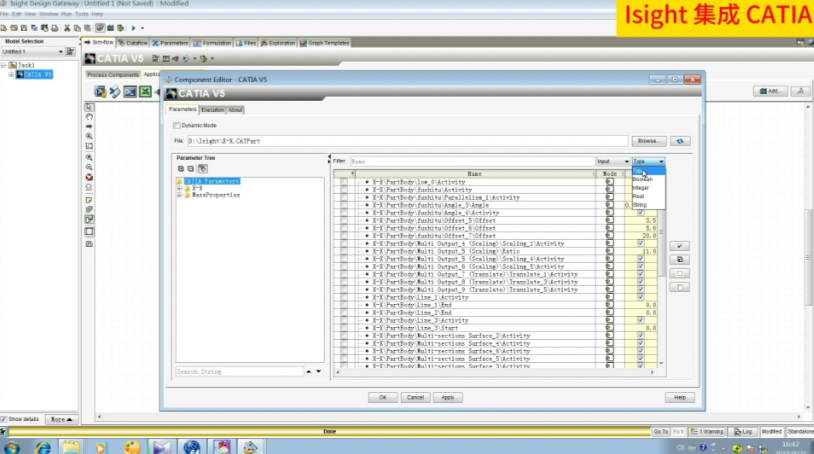Click the expand-all icon in Parameter Tree
Image resolution: width=814 pixels, height=454 pixels.
pyautogui.click(x=180, y=168)
